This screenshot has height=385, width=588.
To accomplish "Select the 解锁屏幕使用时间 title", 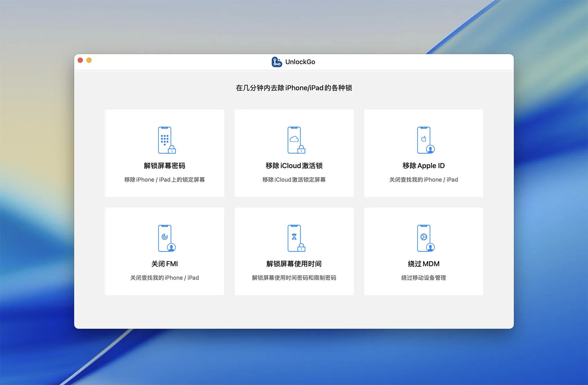I will coord(294,264).
